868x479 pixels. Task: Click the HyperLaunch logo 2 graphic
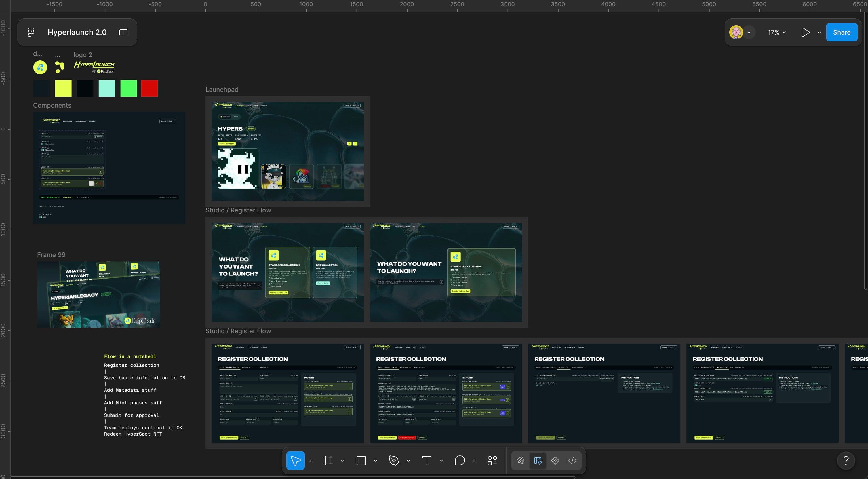(x=94, y=67)
